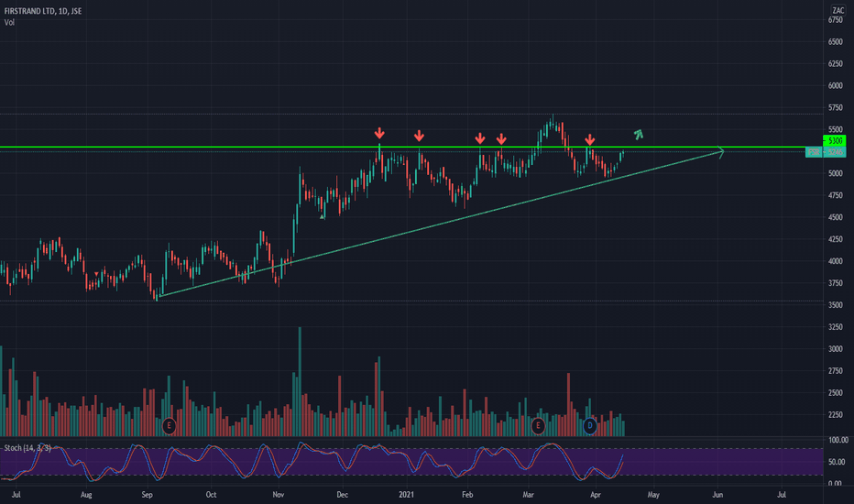Click the May label on time axis
The width and height of the screenshot is (854, 504).
pyautogui.click(x=653, y=495)
